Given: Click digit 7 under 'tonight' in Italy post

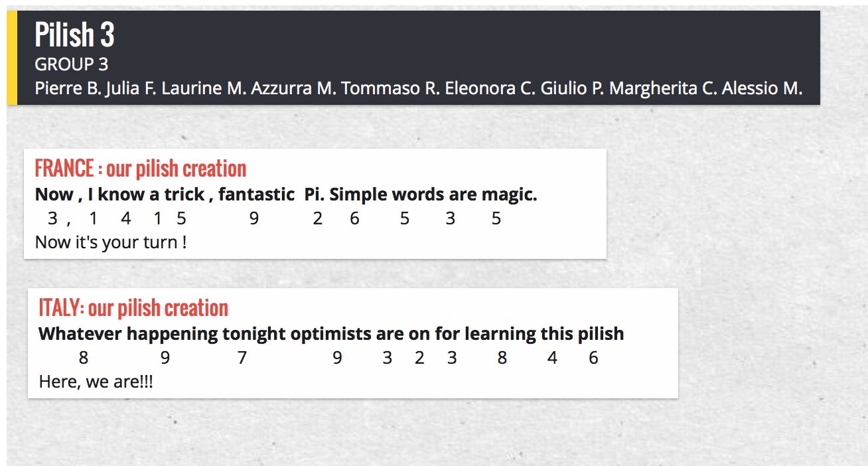Looking at the screenshot, I should point(242,358).
